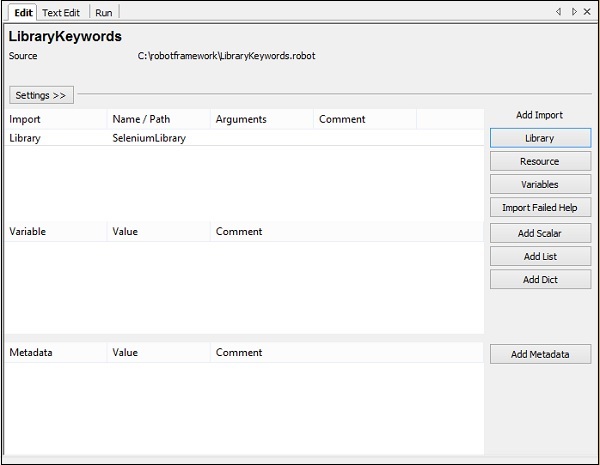Close the current tab with X icon
600x465 pixels.
588,12
